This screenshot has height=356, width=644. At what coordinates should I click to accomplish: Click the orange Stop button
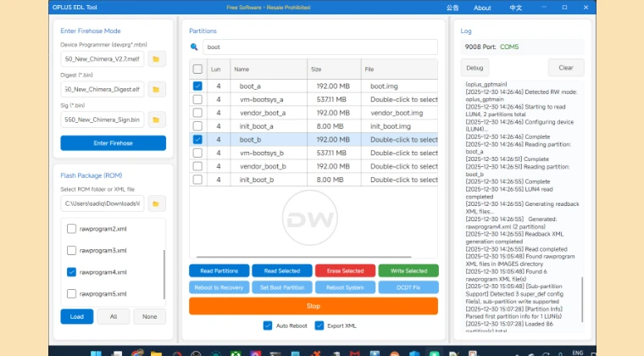coord(314,306)
